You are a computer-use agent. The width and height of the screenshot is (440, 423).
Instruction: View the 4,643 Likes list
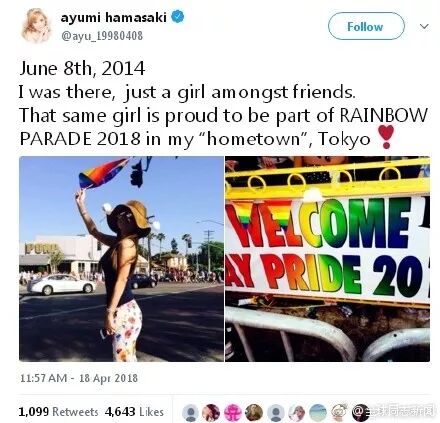pos(134,412)
